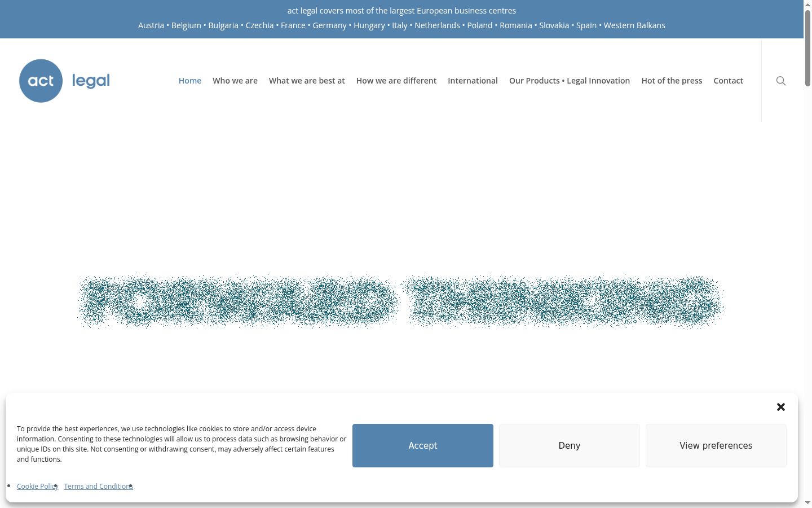The height and width of the screenshot is (508, 812).
Task: Click the scrollbar down arrow
Action: [x=807, y=503]
